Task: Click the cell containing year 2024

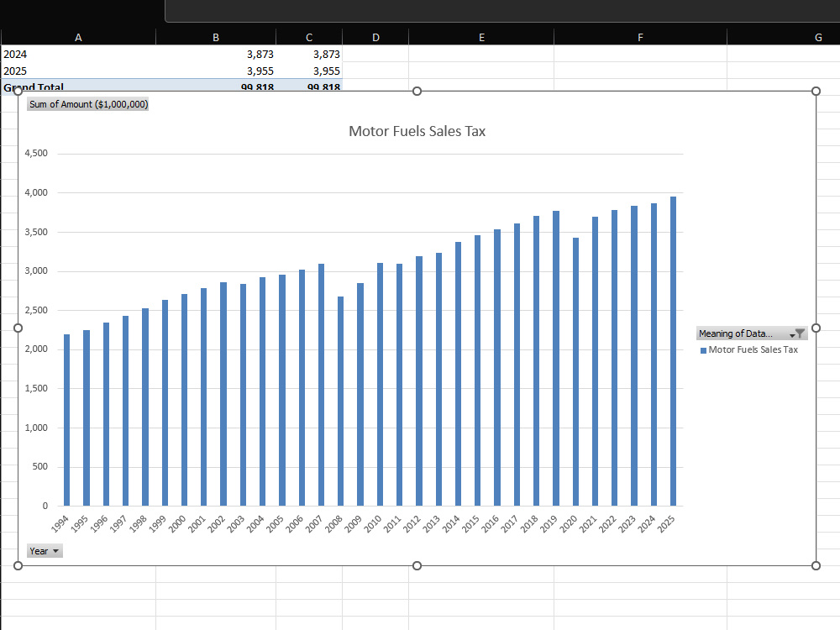Action: point(78,54)
